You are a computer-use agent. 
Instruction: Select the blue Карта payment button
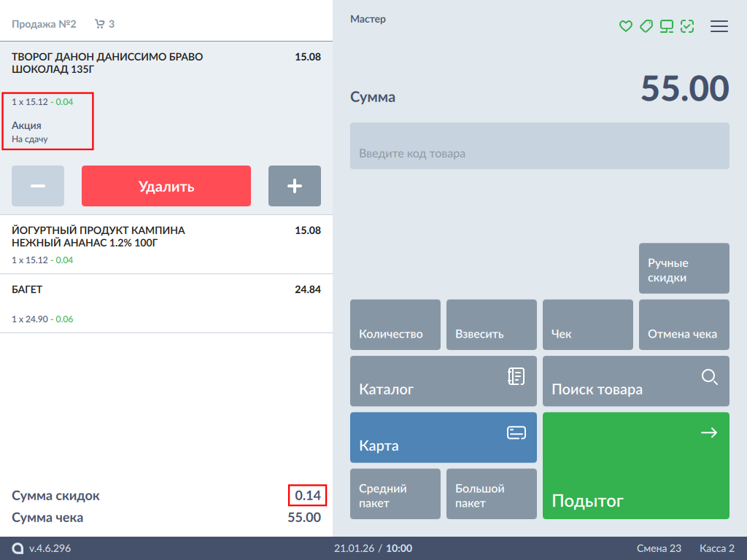coord(443,437)
